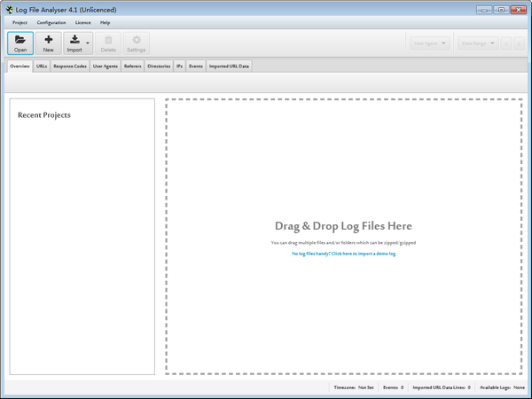Maximize the Log File Analyser window
The height and width of the screenshot is (399, 532).
tap(501, 10)
